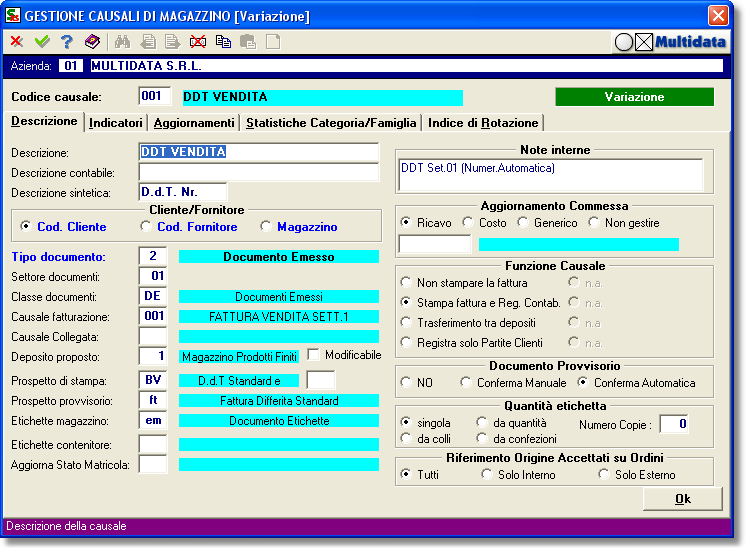Click the Deposito proposto field

click(x=153, y=356)
